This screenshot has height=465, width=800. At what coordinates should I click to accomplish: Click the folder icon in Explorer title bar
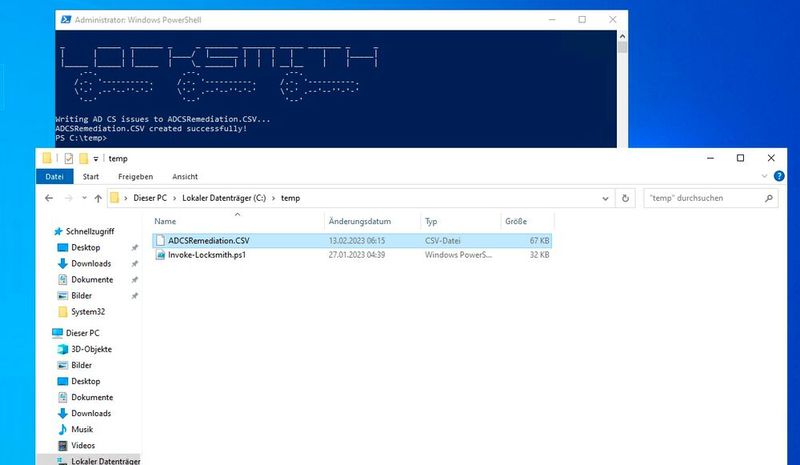tap(47, 158)
